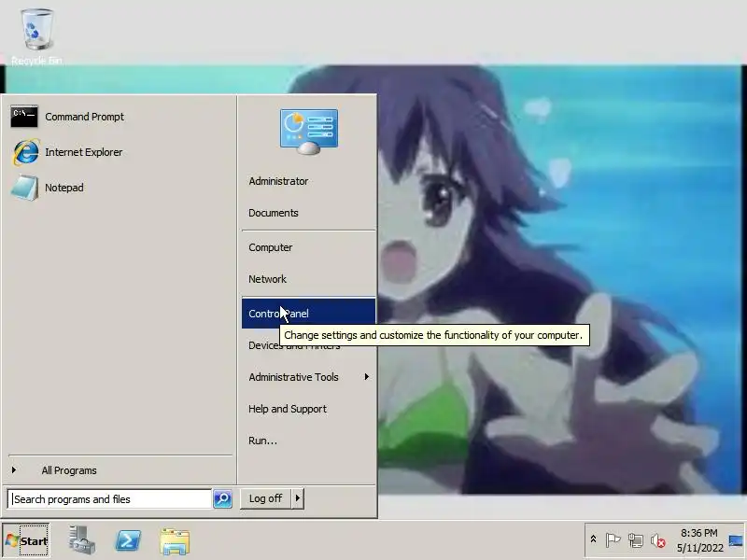Open Network from Start menu
This screenshot has height=560, width=747.
pos(267,279)
